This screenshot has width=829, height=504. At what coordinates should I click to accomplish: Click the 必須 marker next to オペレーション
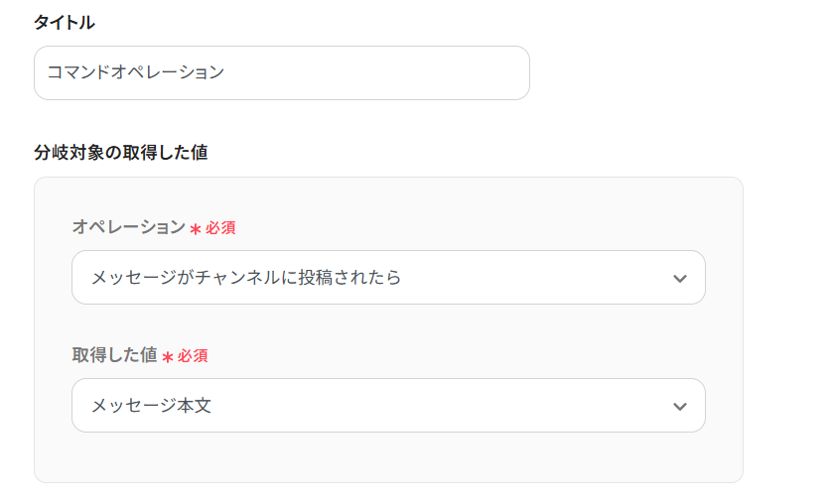tap(220, 228)
